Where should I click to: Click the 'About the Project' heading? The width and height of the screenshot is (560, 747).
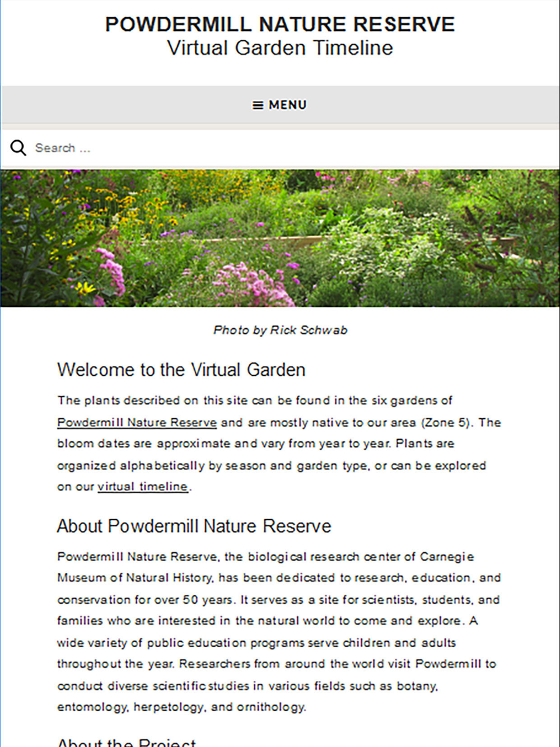(127, 741)
